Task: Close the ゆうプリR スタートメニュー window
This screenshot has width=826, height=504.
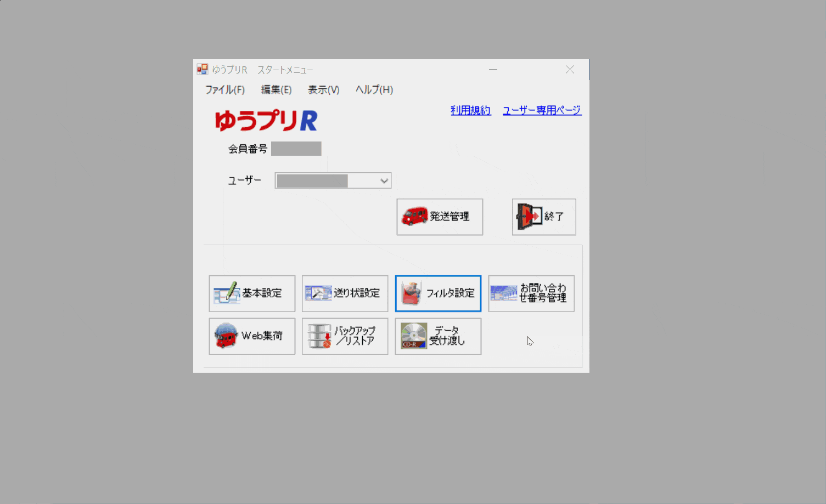Action: [x=570, y=70]
